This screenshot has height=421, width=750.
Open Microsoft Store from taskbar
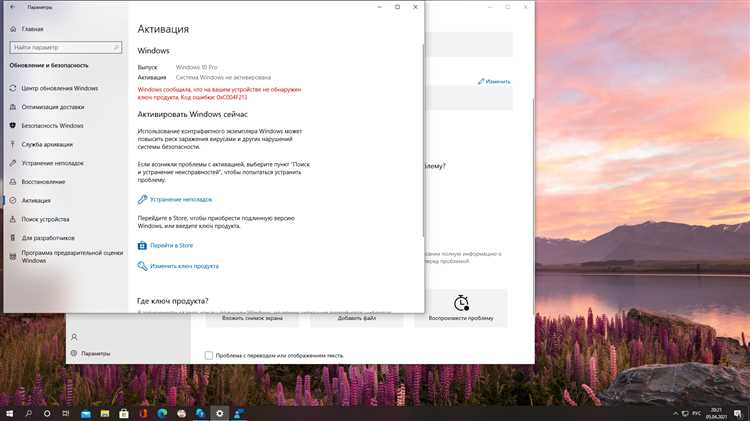[x=124, y=413]
